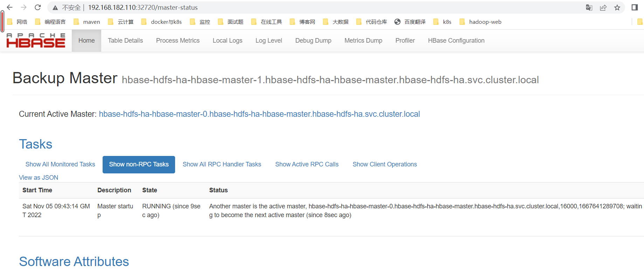Open the 大数据 bookmark folder
Viewport: 644px width, 272px height.
point(336,22)
